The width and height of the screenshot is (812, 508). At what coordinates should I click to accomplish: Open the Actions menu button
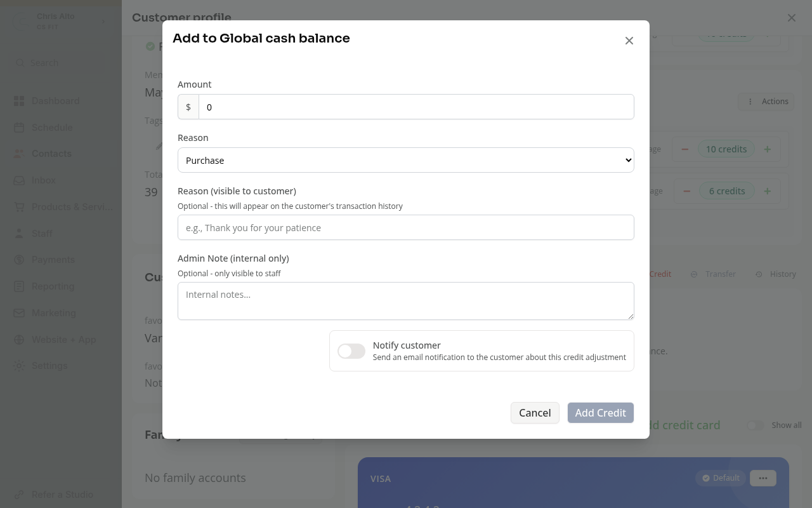point(766,102)
